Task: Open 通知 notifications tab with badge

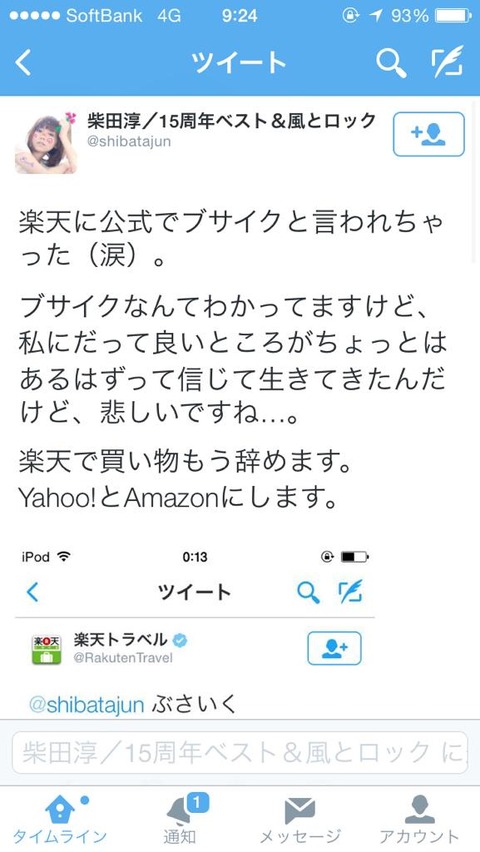Action: pyautogui.click(x=180, y=819)
